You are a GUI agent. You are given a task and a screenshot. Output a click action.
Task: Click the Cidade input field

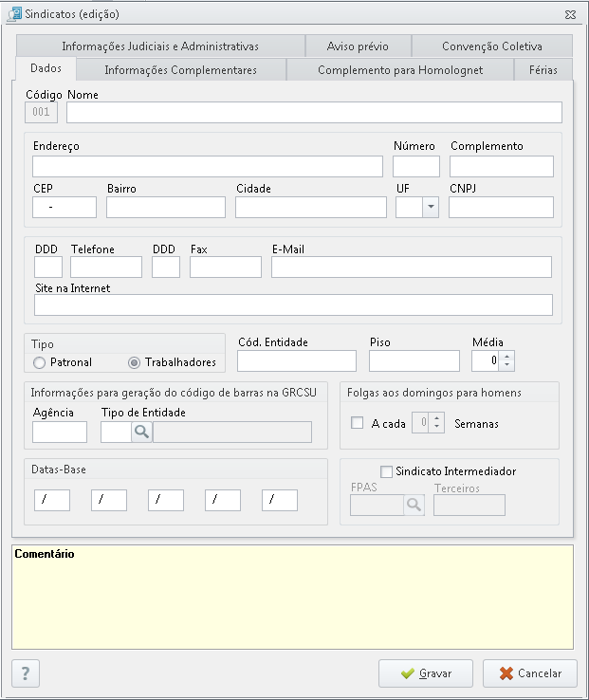pyautogui.click(x=311, y=207)
